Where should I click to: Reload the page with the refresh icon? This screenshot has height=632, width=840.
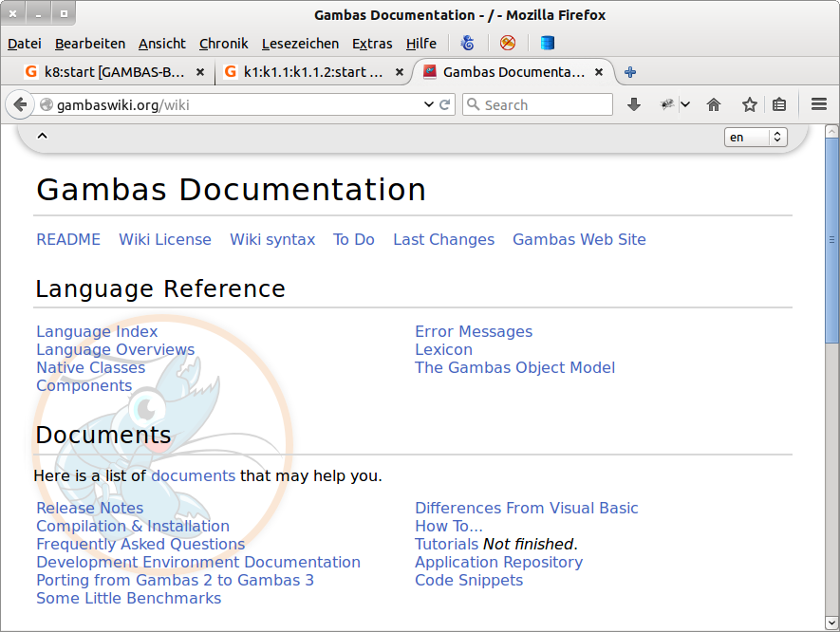[x=444, y=104]
